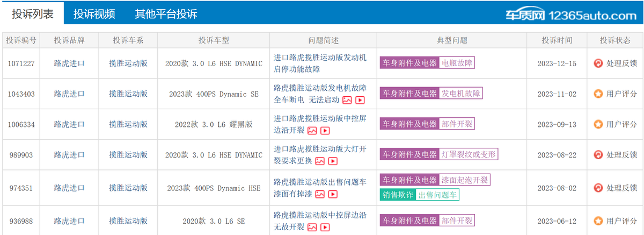This screenshot has width=644, height=235.
Task: Select the green 销售欺诈 category tag
Action: 398,195
